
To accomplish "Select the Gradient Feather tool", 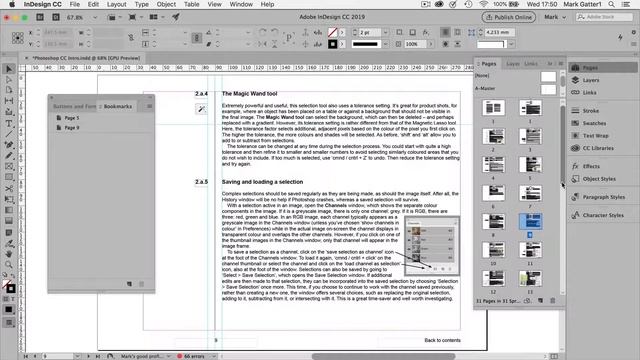I will click(9, 221).
